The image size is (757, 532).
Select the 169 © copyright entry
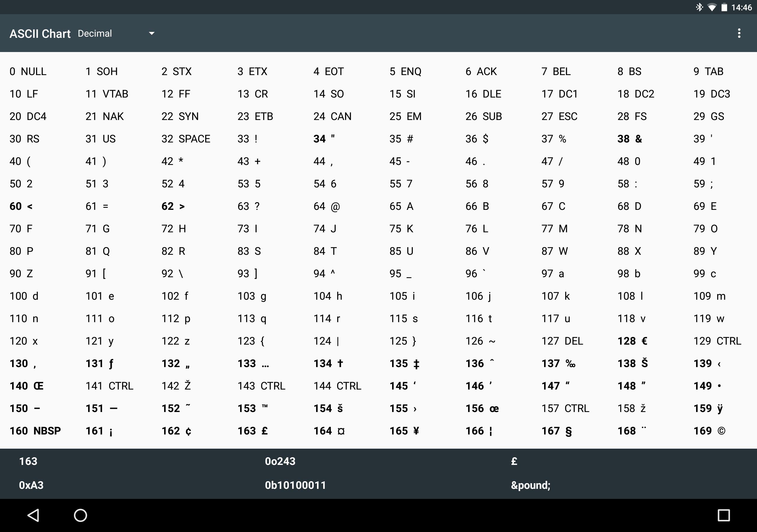pyautogui.click(x=710, y=431)
